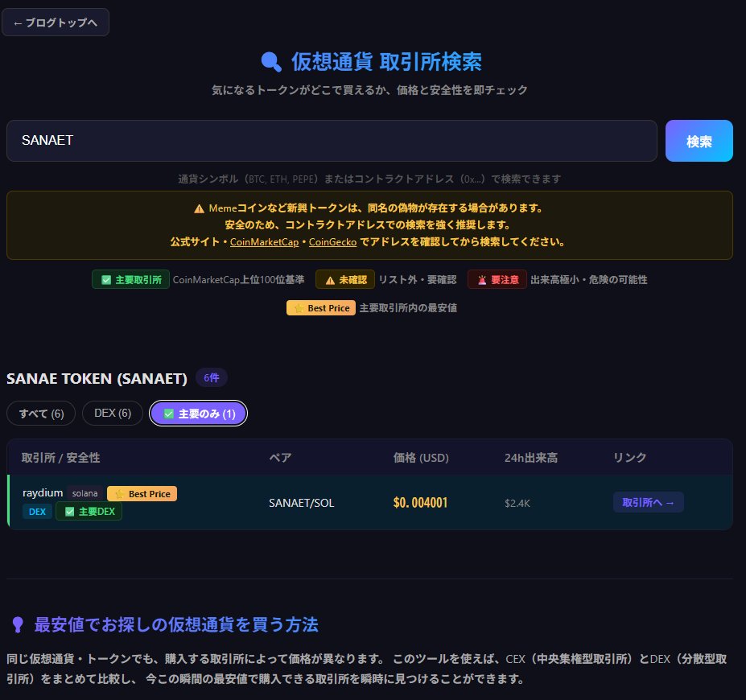The image size is (746, 700).
Task: Click the warning triangle icon beside Memeコイン
Action: point(200,208)
